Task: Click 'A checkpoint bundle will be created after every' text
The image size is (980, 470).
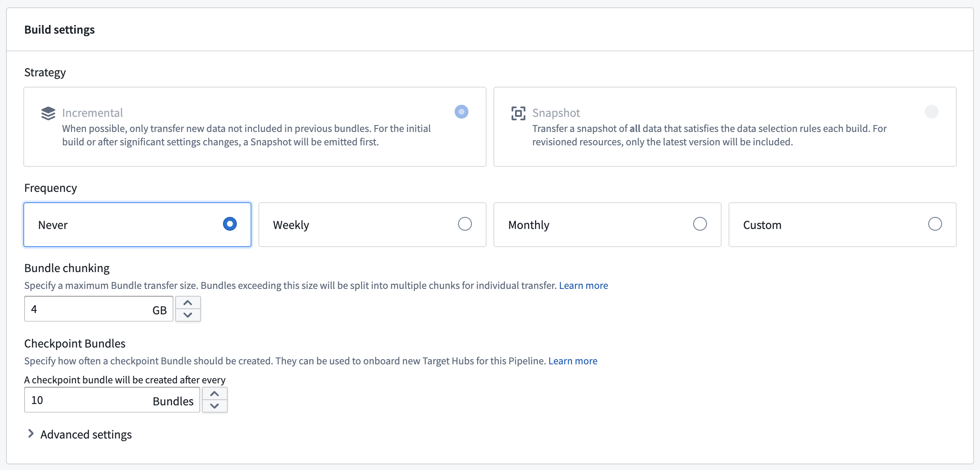Action: pyautogui.click(x=125, y=380)
